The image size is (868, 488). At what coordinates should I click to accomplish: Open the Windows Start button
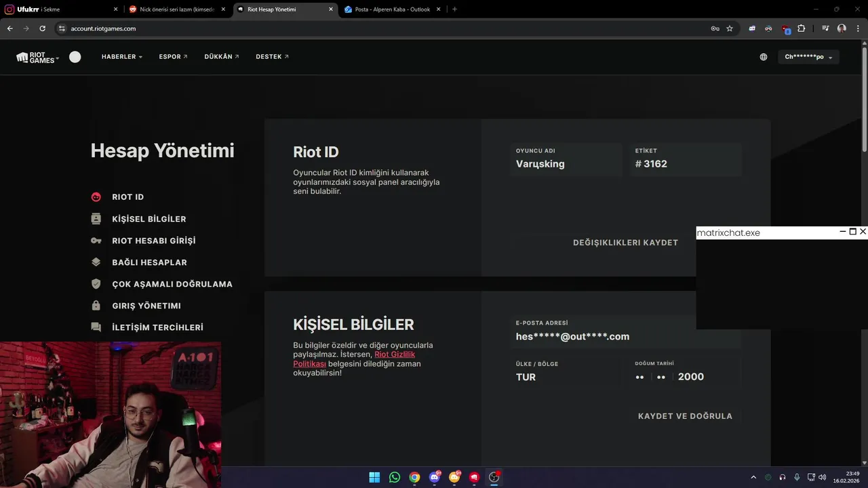[x=374, y=477]
